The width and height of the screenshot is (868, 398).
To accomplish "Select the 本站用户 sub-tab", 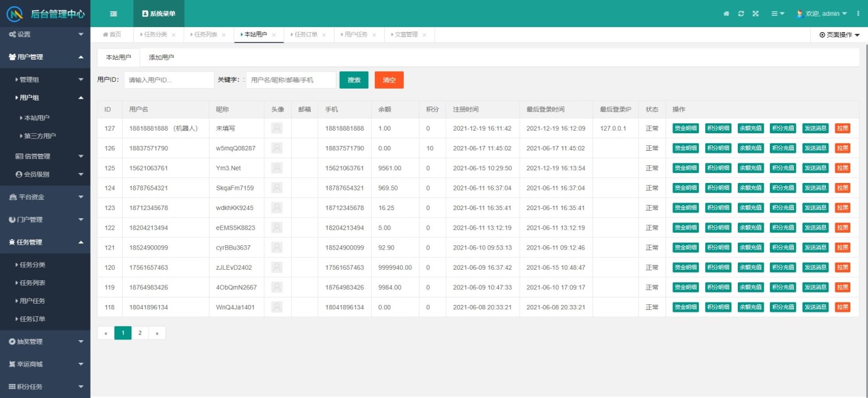I will click(x=118, y=57).
